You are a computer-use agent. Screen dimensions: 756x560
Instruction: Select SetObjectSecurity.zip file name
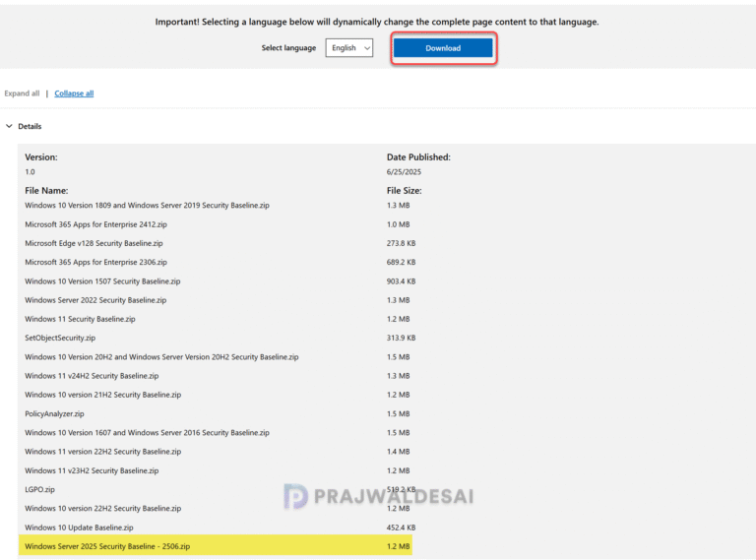60,338
